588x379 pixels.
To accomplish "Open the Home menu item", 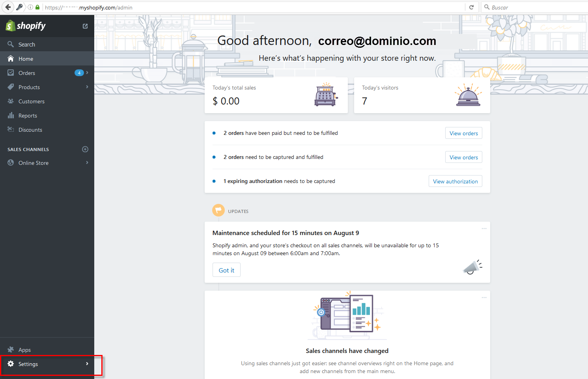I will coord(47,59).
